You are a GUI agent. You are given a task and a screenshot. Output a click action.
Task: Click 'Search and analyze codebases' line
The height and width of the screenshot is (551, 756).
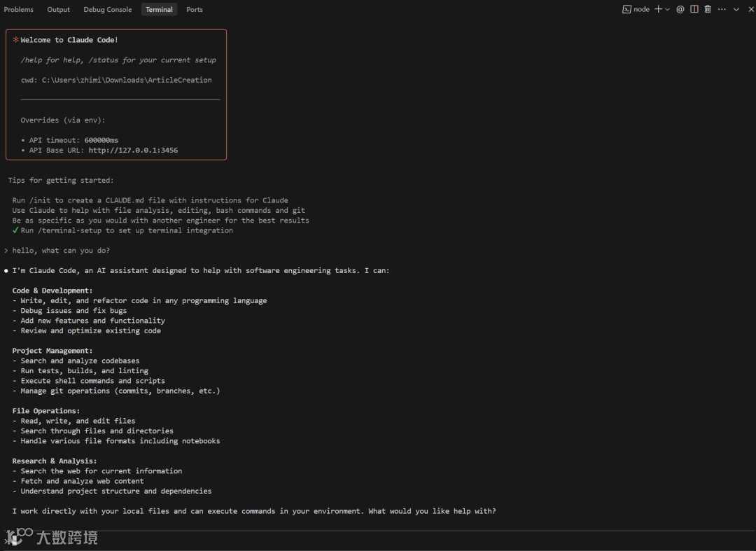click(76, 361)
